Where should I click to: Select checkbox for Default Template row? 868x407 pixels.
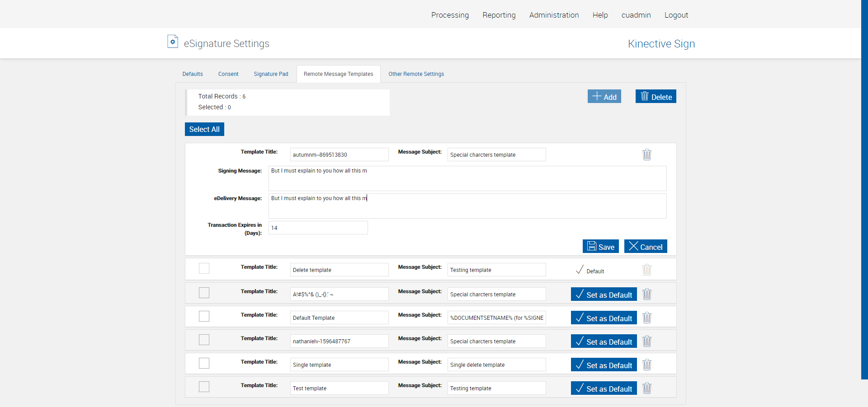[x=204, y=316]
